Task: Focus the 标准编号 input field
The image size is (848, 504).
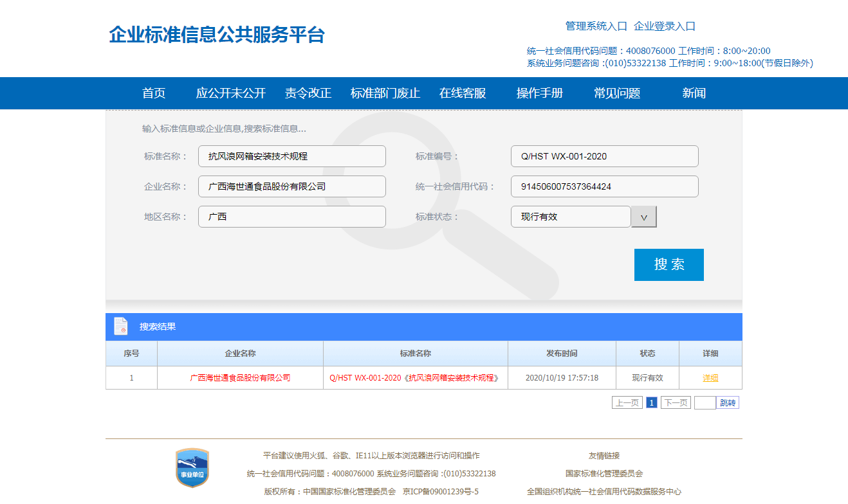Action: [605, 156]
